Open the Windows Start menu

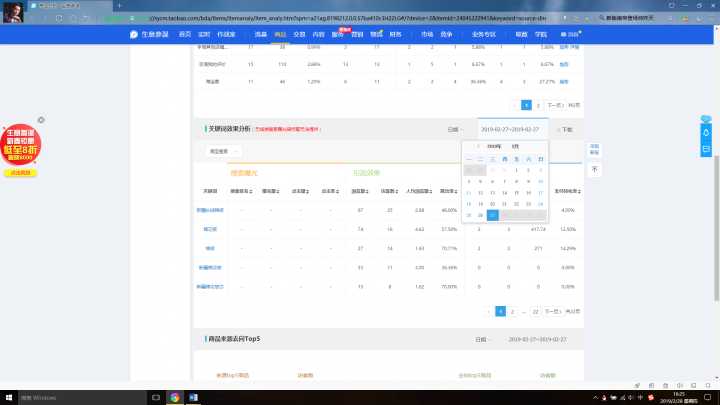pyautogui.click(x=9, y=397)
